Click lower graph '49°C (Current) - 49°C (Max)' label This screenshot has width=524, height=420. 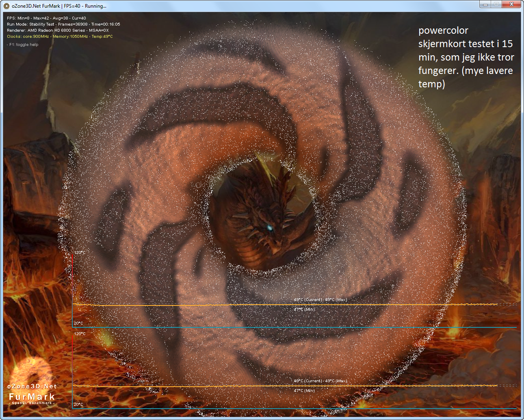[x=320, y=381]
